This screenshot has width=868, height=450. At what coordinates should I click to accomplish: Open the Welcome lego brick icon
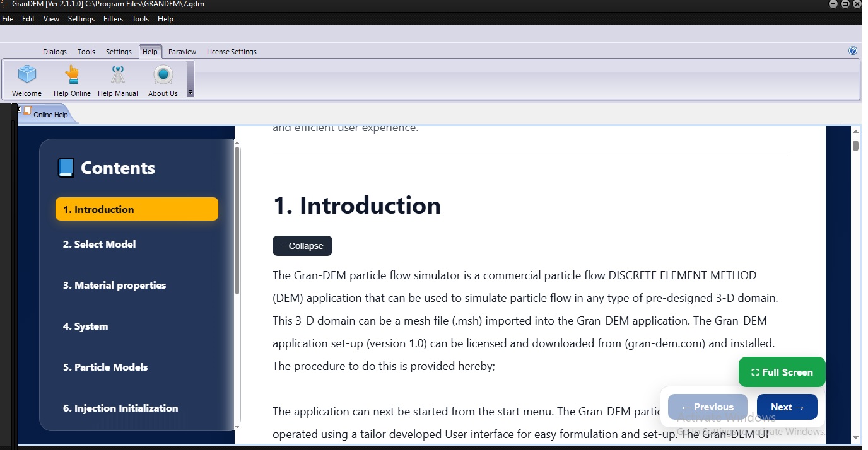pyautogui.click(x=26, y=75)
